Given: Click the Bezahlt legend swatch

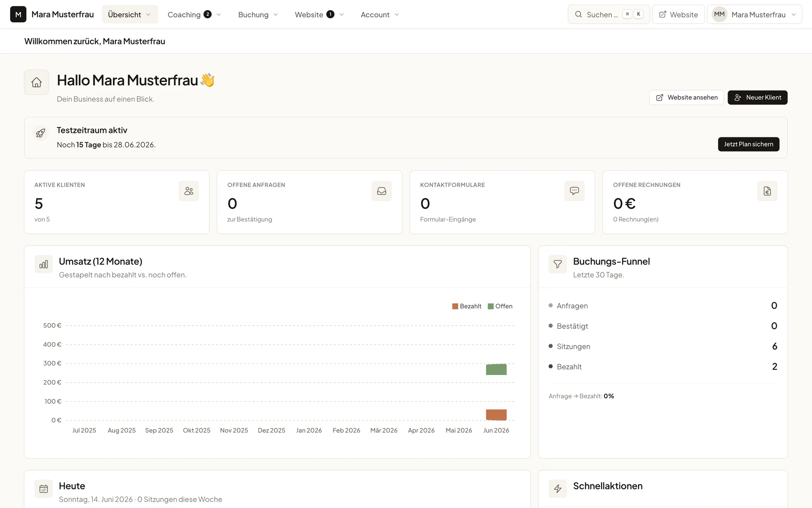Looking at the screenshot, I should pyautogui.click(x=455, y=306).
